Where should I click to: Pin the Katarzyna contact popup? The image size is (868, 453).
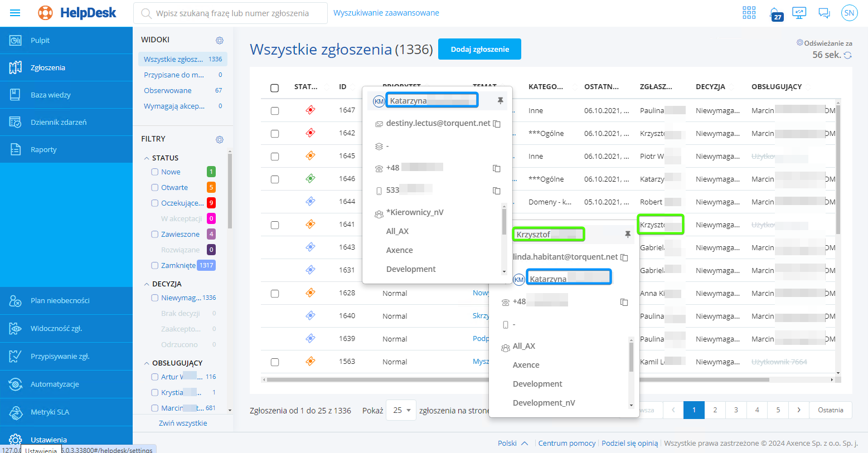(500, 100)
